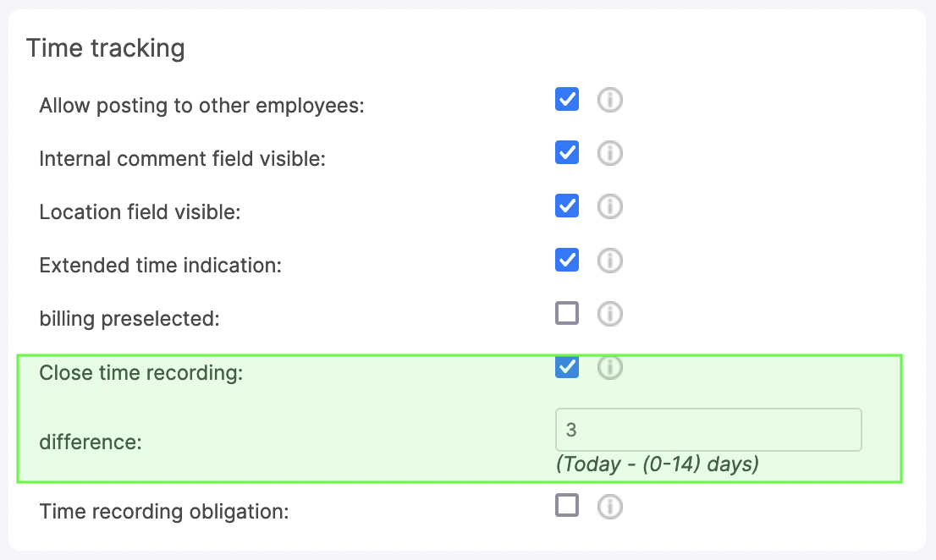The image size is (936, 560).
Task: Disable the Internal comment field visible checkbox
Action: click(x=566, y=152)
